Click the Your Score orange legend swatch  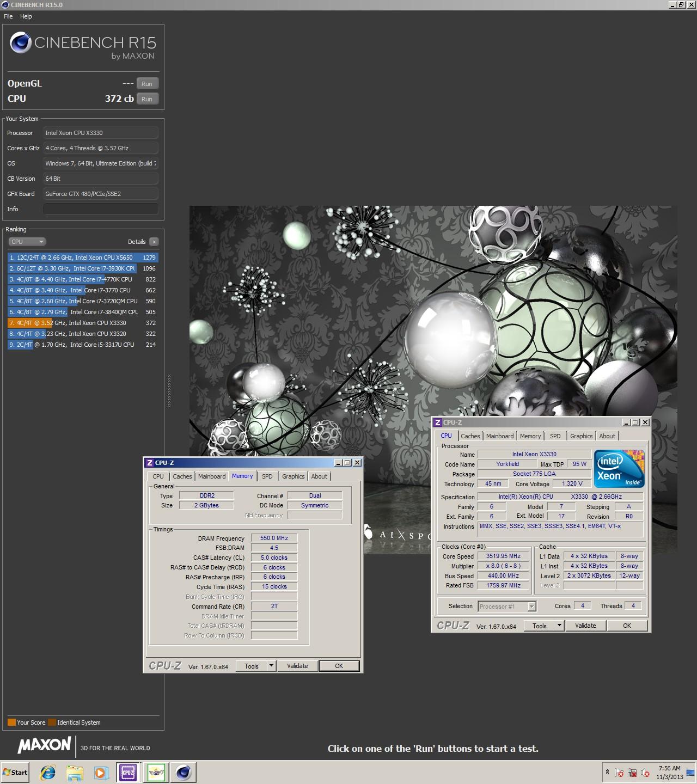coord(11,722)
